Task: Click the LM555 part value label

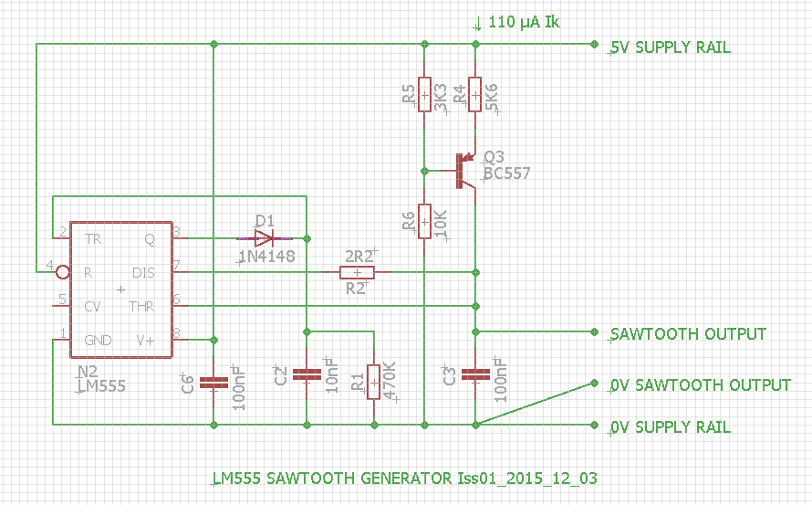Action: coord(102,385)
